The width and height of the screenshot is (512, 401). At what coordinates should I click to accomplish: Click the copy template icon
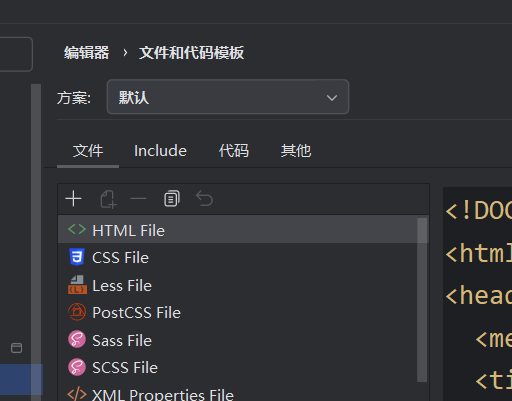[x=172, y=199]
